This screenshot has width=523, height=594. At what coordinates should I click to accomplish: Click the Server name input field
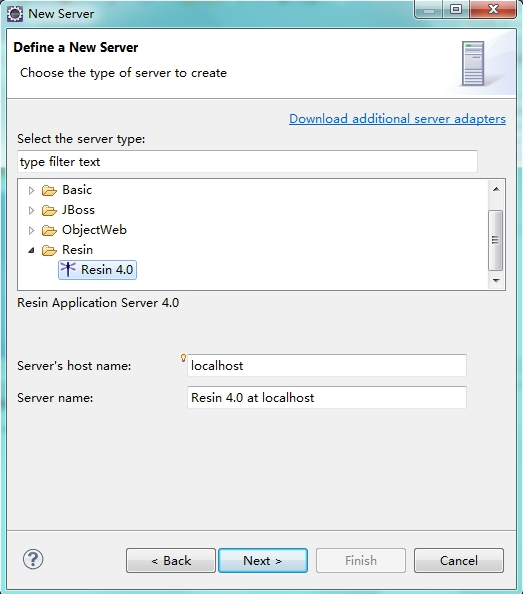click(327, 397)
